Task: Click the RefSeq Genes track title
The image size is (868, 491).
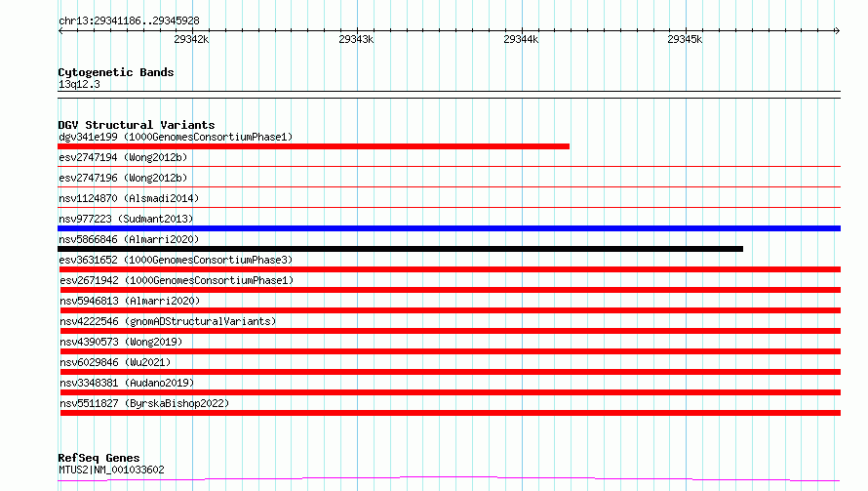Action: tap(99, 458)
